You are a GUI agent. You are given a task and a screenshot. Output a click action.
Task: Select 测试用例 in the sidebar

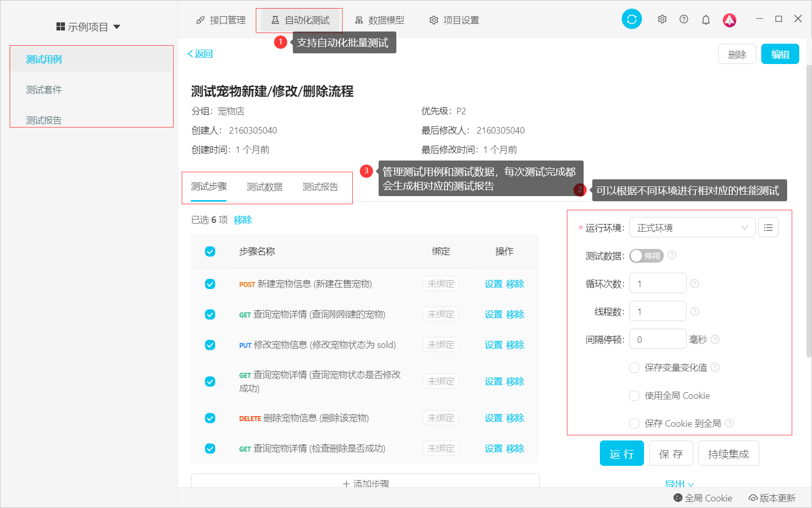coord(91,59)
